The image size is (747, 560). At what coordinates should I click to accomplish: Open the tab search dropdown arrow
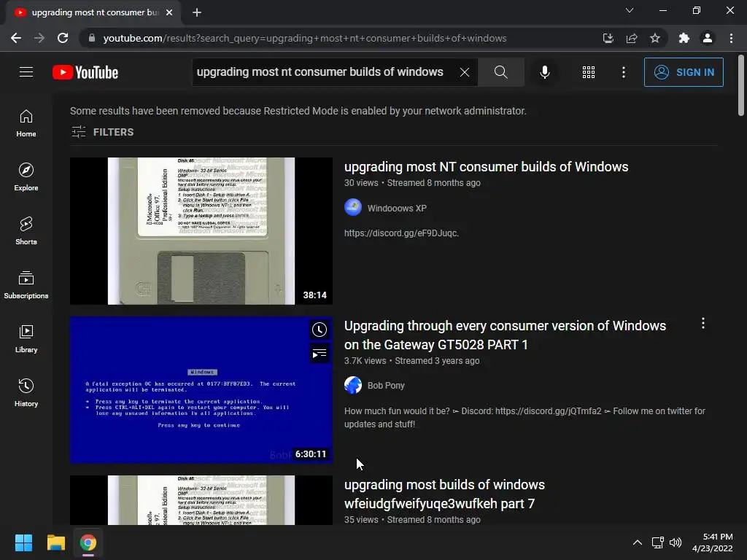(x=630, y=10)
